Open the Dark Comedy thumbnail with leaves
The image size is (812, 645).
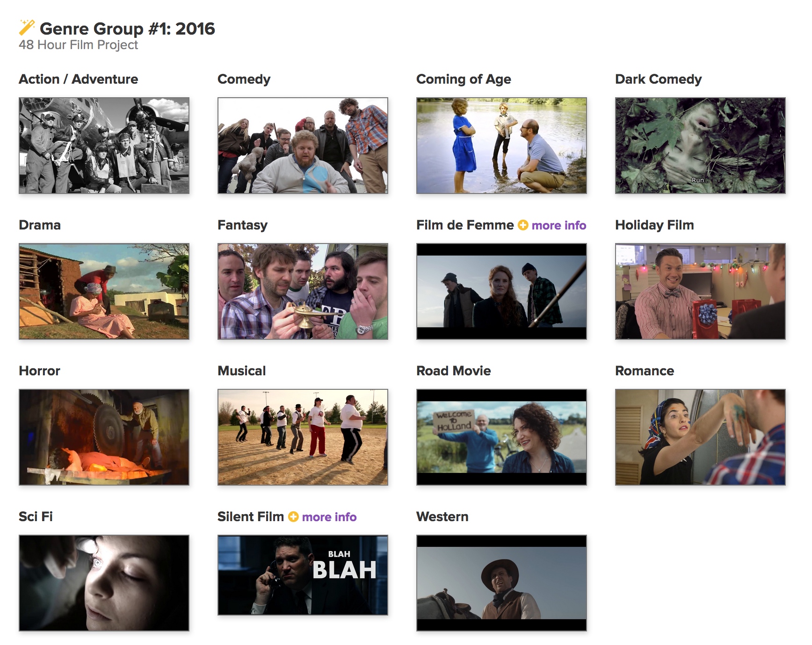click(700, 145)
